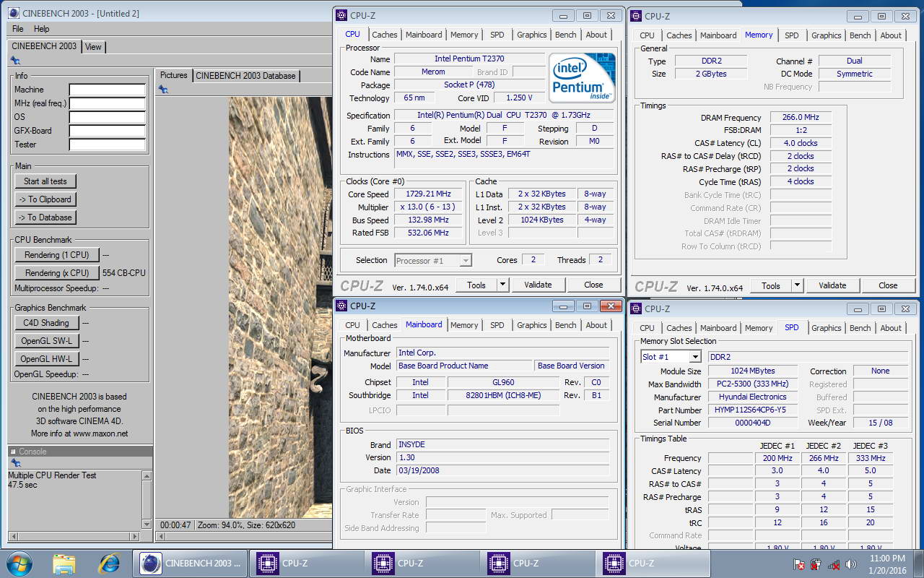Click DRAM Frequency value 266.0 MHz

[801, 118]
